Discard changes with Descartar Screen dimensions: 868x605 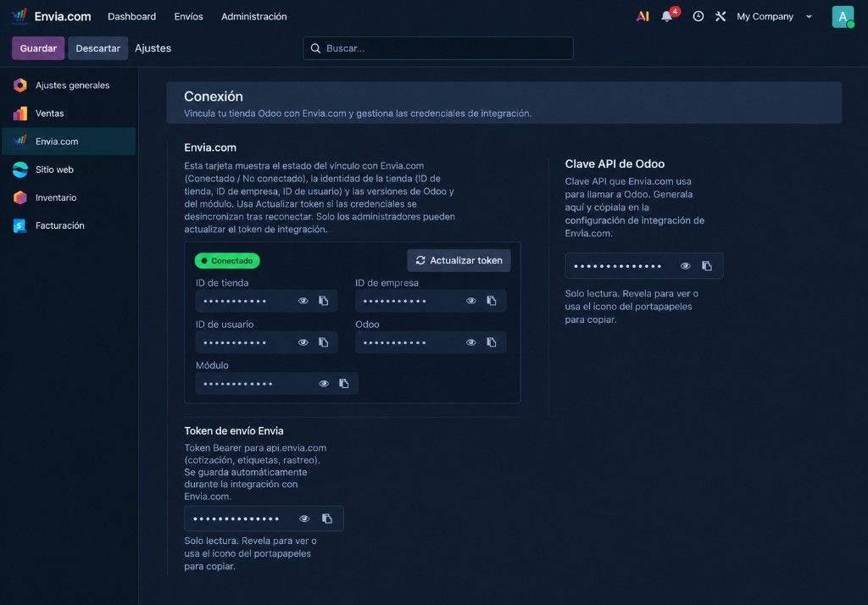point(98,48)
